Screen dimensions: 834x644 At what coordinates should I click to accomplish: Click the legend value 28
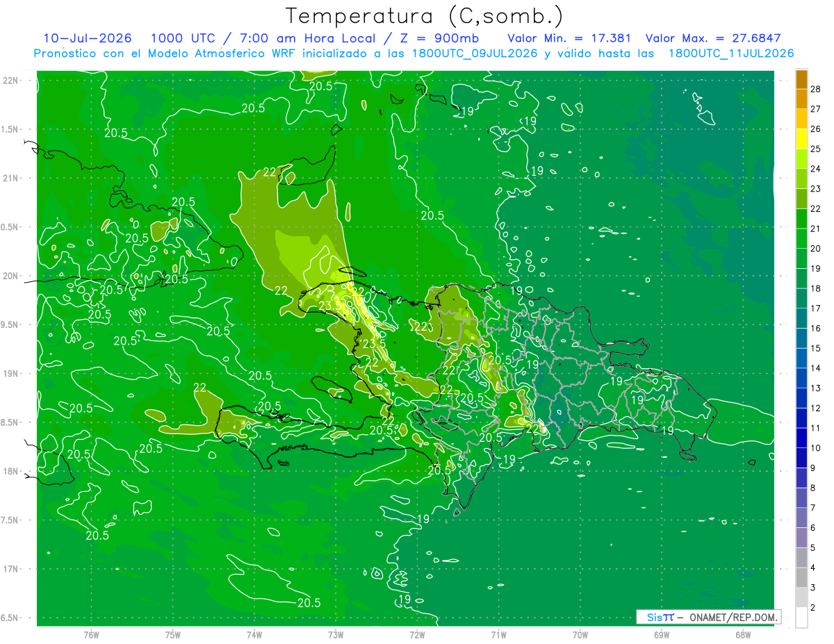coord(816,89)
